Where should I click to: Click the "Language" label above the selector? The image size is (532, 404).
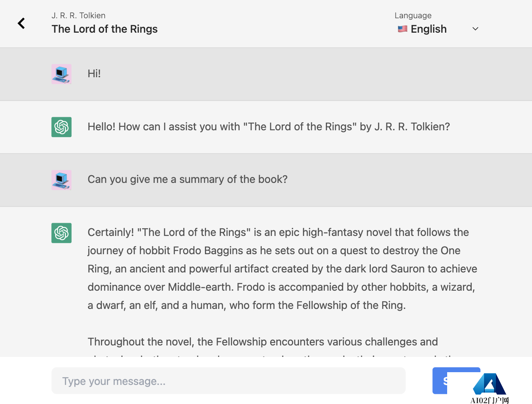pyautogui.click(x=413, y=15)
